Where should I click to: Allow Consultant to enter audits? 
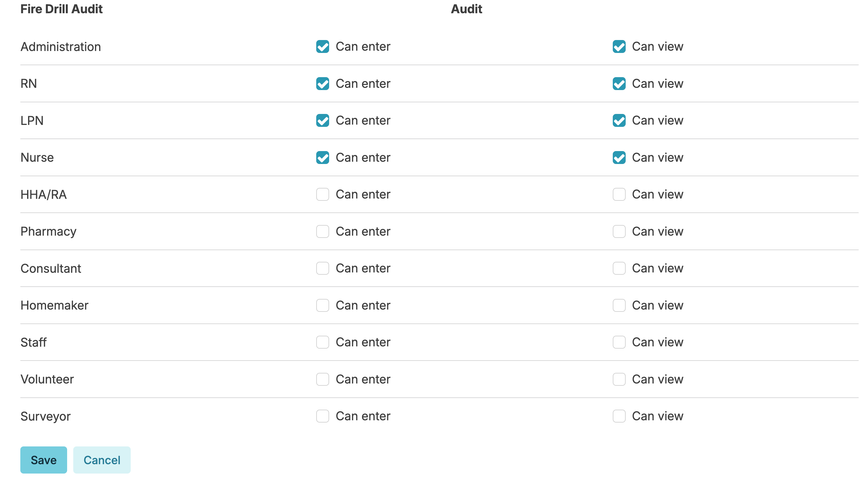coord(322,268)
